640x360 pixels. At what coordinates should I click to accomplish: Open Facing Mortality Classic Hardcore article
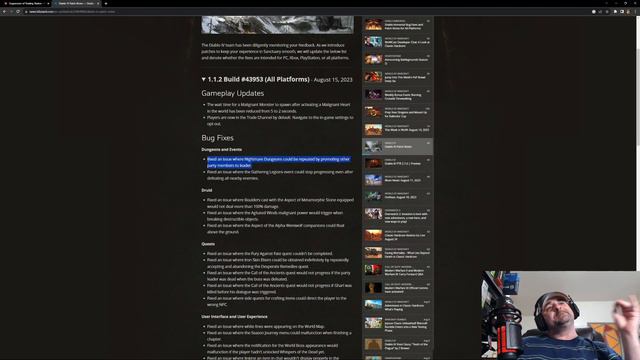398,253
